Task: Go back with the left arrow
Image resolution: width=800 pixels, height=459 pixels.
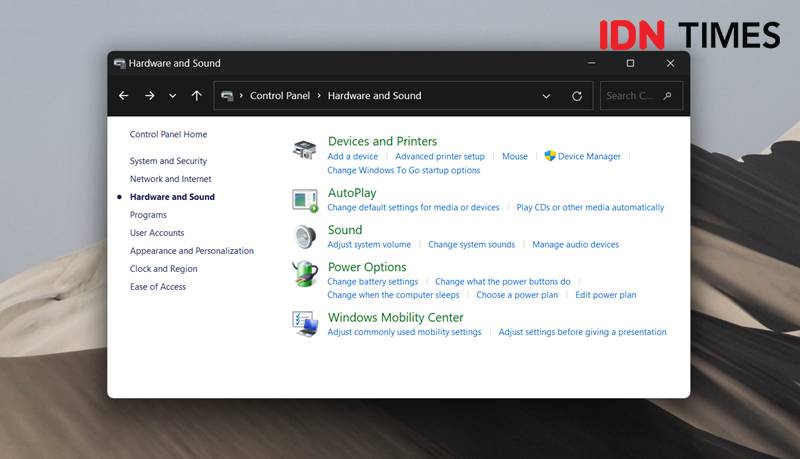Action: (123, 95)
